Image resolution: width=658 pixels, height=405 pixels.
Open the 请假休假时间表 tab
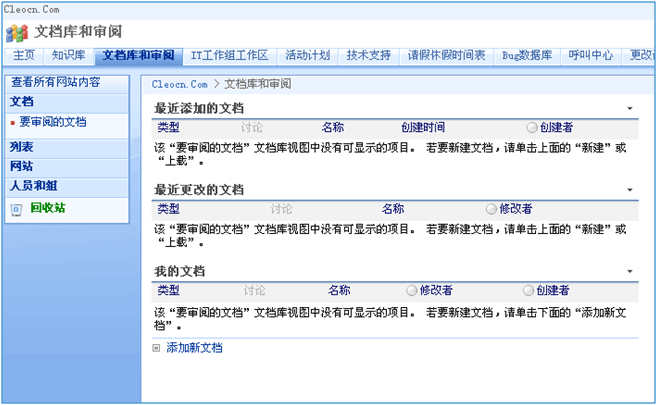click(446, 55)
